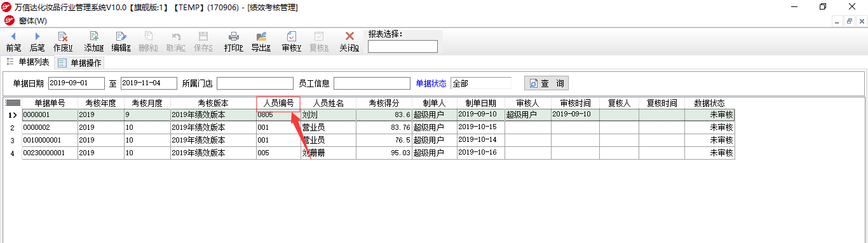Image resolution: width=868 pixels, height=243 pixels.
Task: Click document number cell 0000002
Action: pos(50,127)
